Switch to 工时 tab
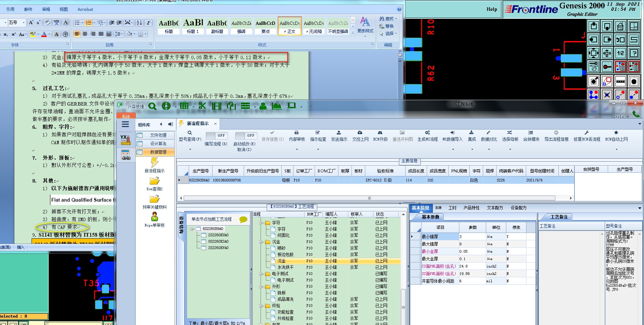This screenshot has width=644, height=325. coord(452,208)
